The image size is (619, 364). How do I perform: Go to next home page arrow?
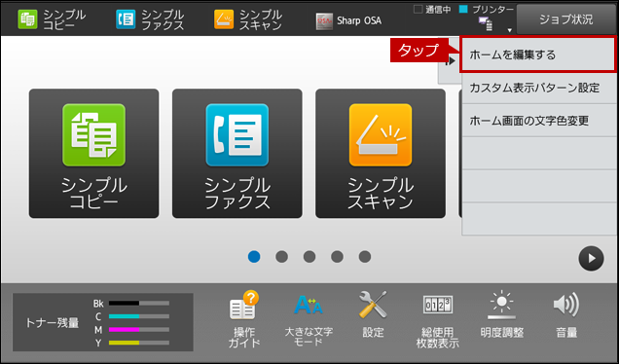[591, 259]
